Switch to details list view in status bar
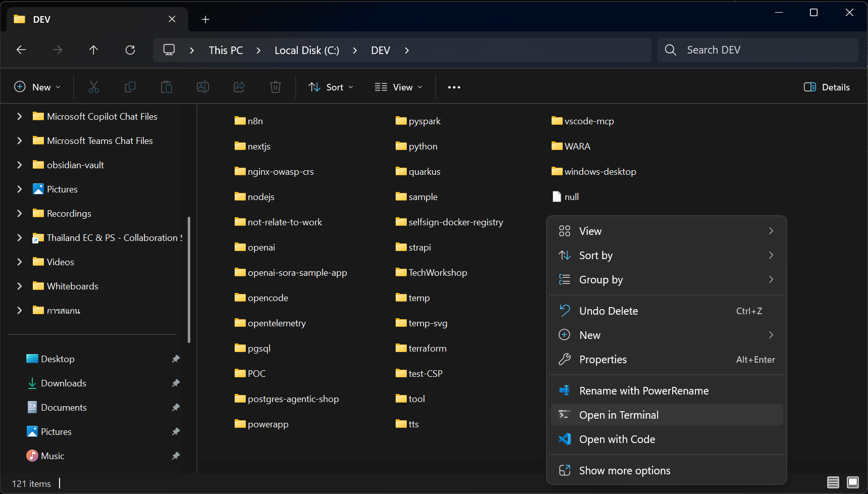 point(833,482)
